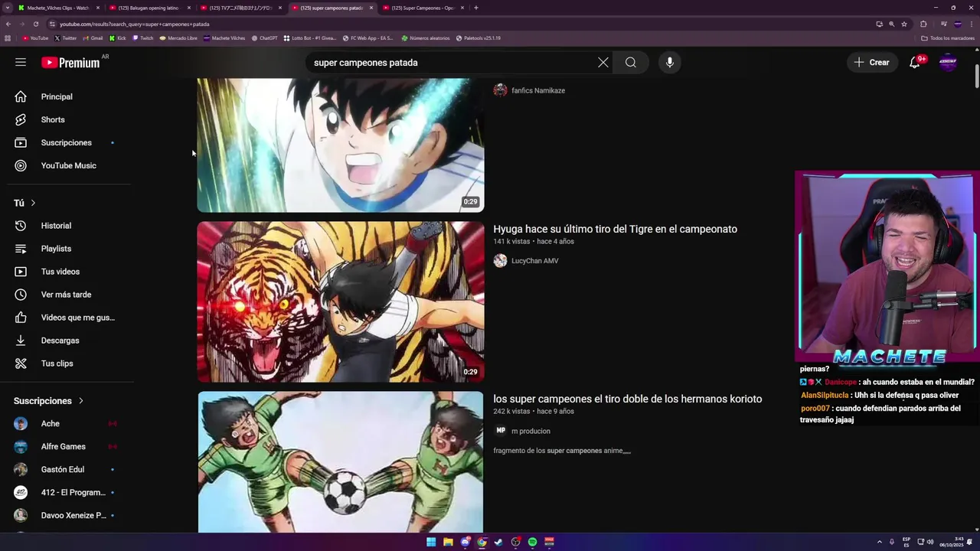Open the Twitch bookmark
The height and width of the screenshot is (551, 980).
[143, 37]
